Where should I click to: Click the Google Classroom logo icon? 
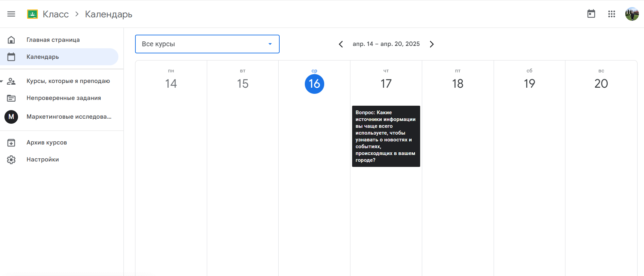point(32,14)
